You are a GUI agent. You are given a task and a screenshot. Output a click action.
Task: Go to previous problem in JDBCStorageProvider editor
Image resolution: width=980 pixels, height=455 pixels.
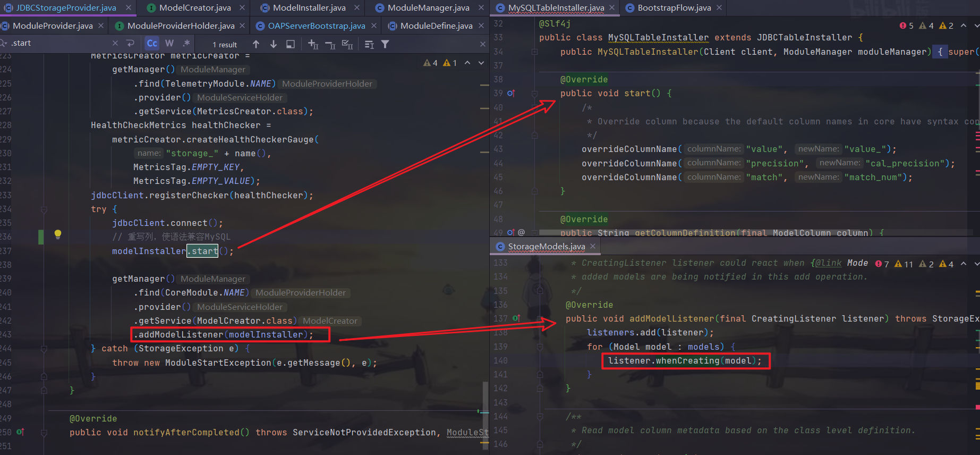click(467, 63)
